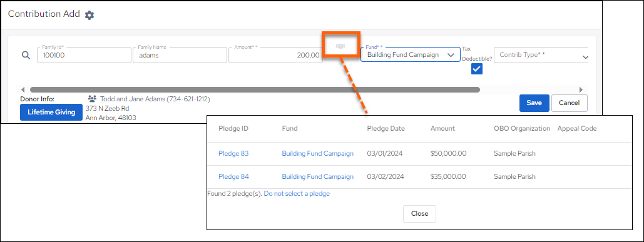
Task: Close the pledge list dialog
Action: pyautogui.click(x=419, y=214)
